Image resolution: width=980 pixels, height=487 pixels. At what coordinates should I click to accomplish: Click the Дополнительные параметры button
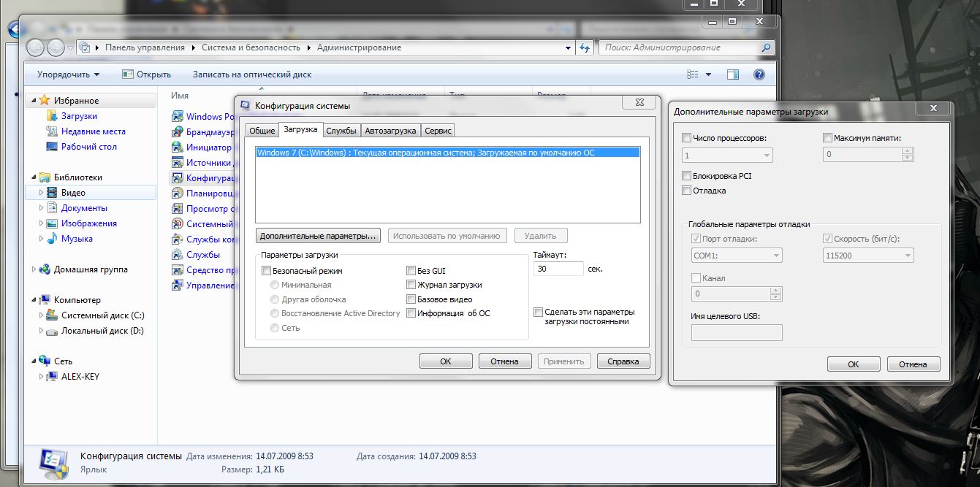(x=318, y=236)
